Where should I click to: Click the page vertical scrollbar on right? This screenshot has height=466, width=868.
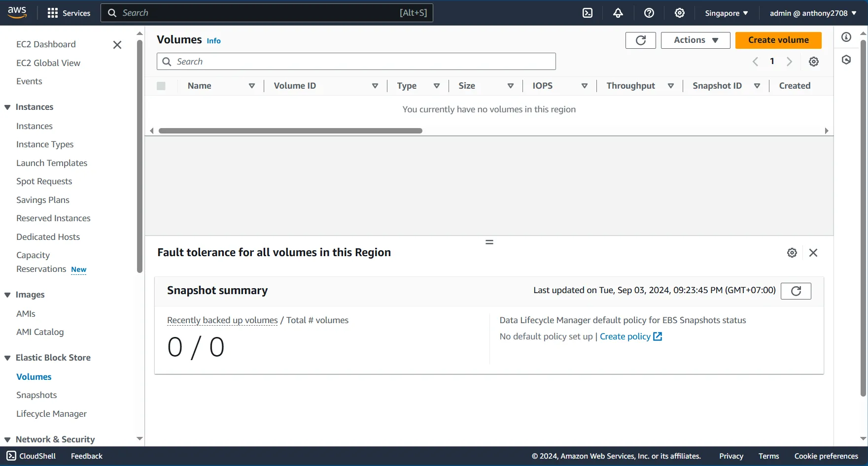(x=863, y=218)
